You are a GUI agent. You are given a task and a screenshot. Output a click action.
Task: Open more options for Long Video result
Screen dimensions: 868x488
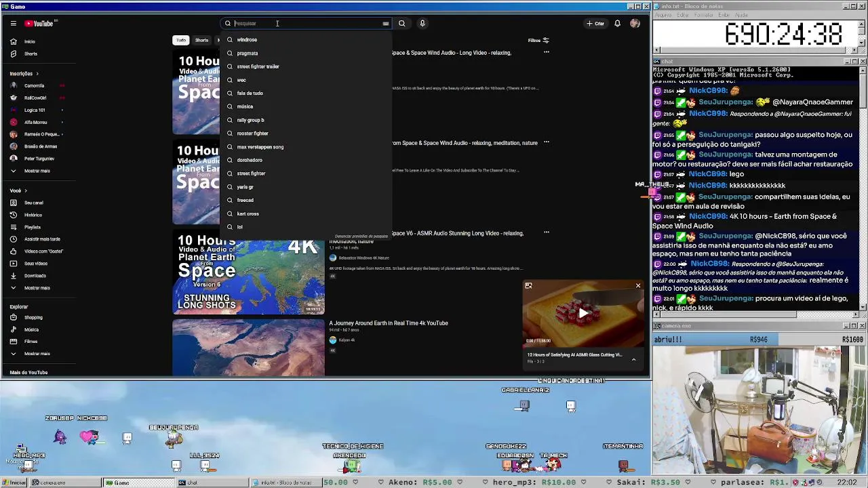[x=547, y=52]
